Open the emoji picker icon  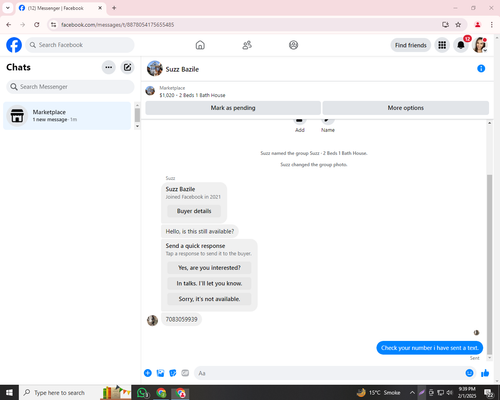(x=469, y=373)
